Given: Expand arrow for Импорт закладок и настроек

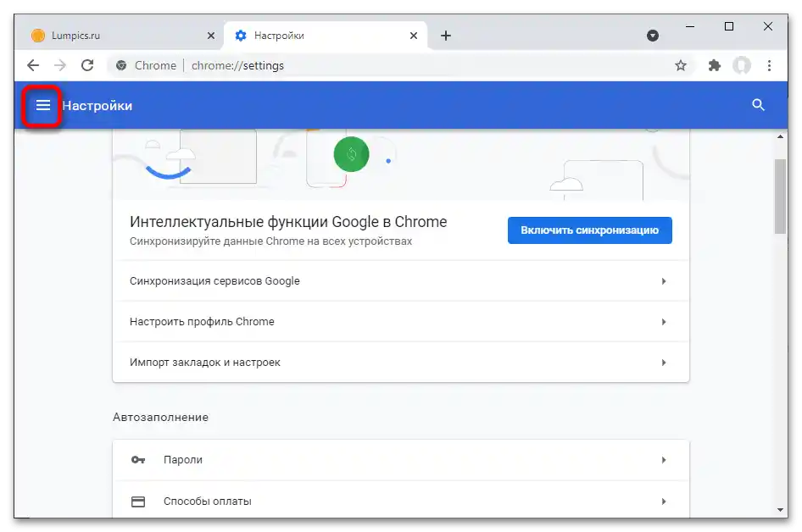Looking at the screenshot, I should pos(664,363).
